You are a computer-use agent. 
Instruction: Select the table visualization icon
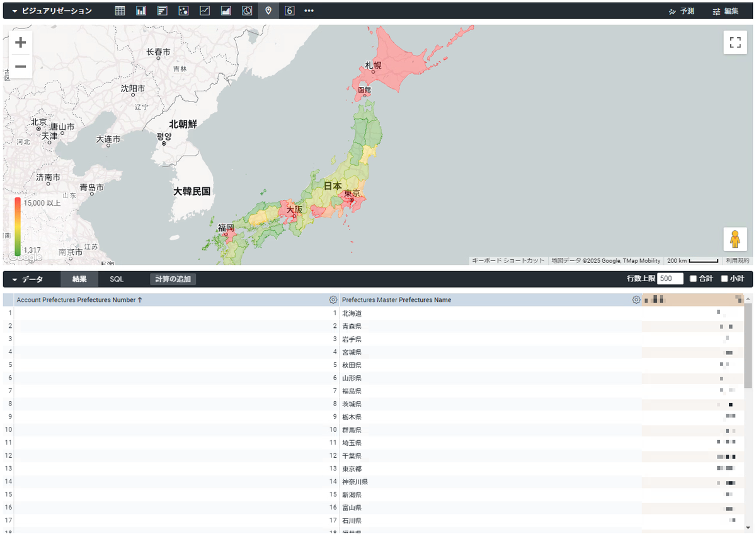(119, 10)
